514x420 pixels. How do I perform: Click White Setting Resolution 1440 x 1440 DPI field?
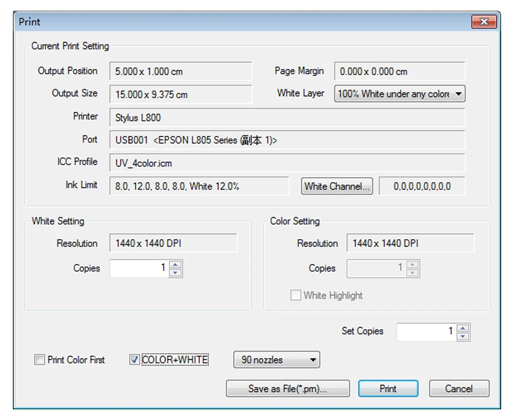tap(173, 243)
